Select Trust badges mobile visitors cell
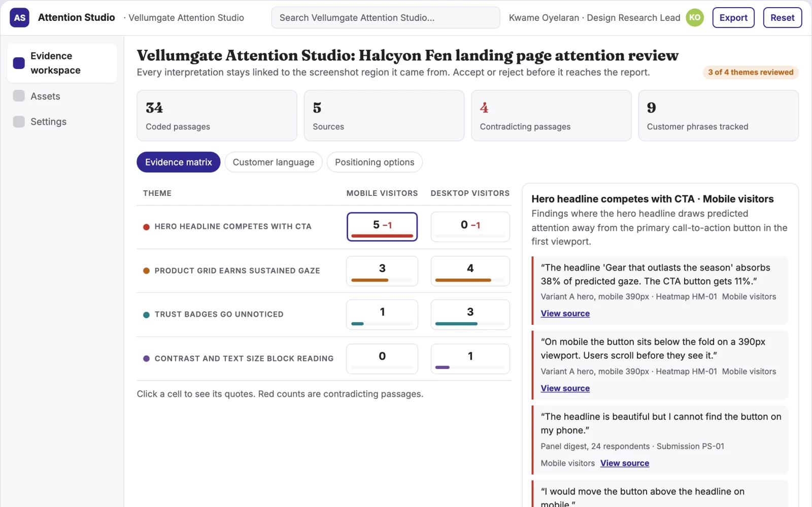 coord(382,315)
